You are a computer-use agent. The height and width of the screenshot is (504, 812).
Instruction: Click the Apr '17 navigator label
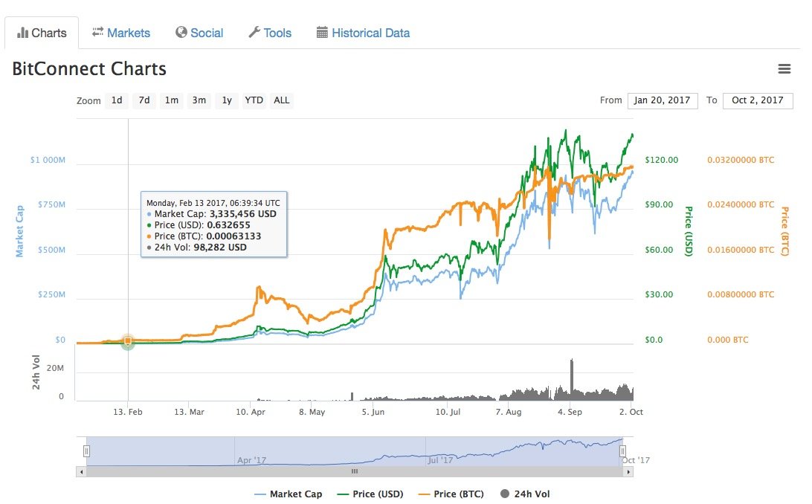click(251, 460)
